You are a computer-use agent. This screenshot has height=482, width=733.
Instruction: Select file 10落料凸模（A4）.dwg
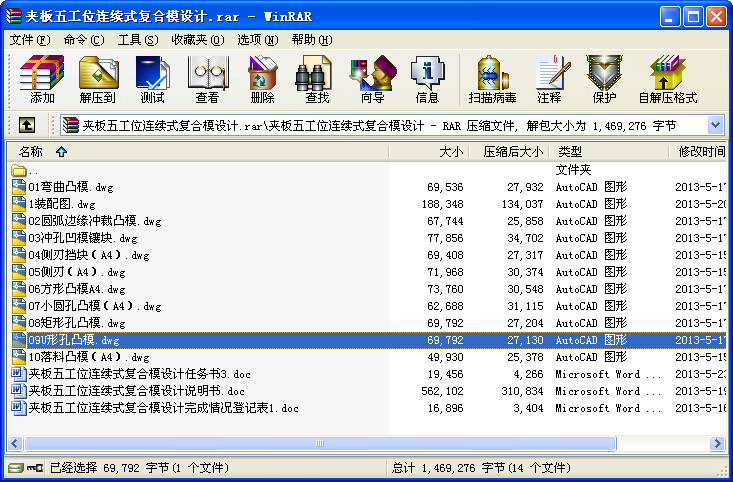pyautogui.click(x=89, y=357)
